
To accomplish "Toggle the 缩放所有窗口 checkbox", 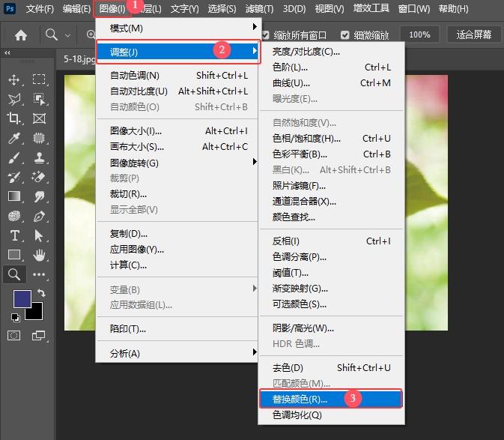I will point(266,34).
